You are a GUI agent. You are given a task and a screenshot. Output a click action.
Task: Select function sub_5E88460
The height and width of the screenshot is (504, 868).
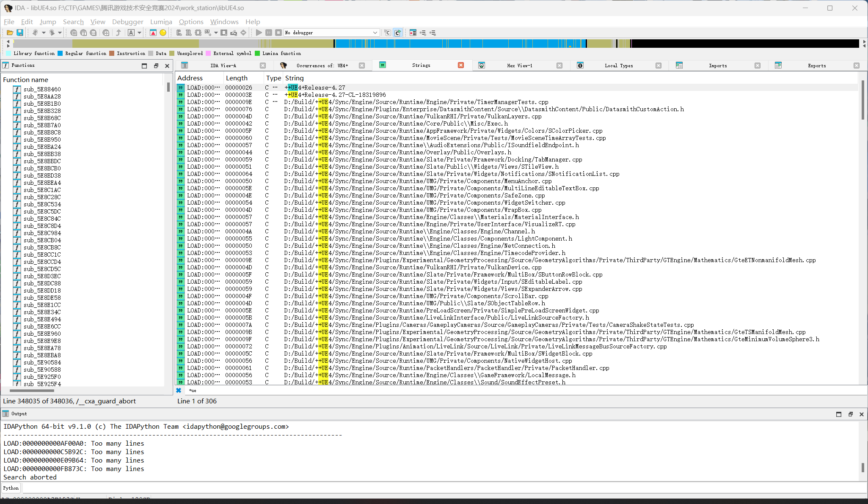click(42, 89)
